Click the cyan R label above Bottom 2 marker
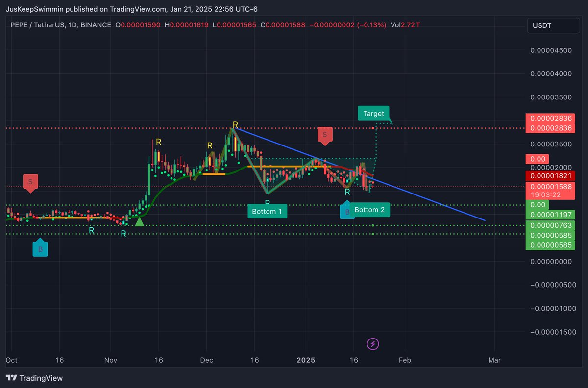Viewport: 588px width, 388px height. tap(347, 192)
